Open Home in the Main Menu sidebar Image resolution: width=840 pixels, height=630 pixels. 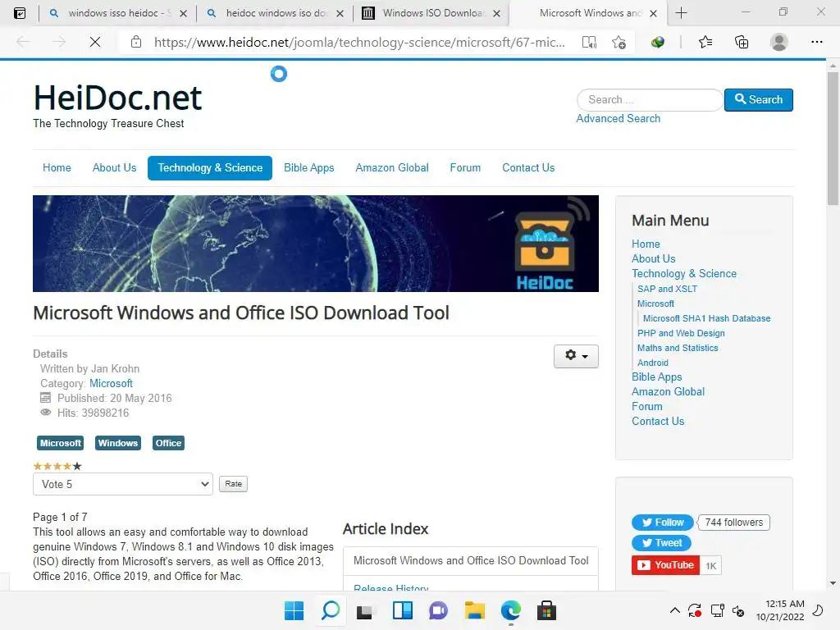(x=646, y=244)
